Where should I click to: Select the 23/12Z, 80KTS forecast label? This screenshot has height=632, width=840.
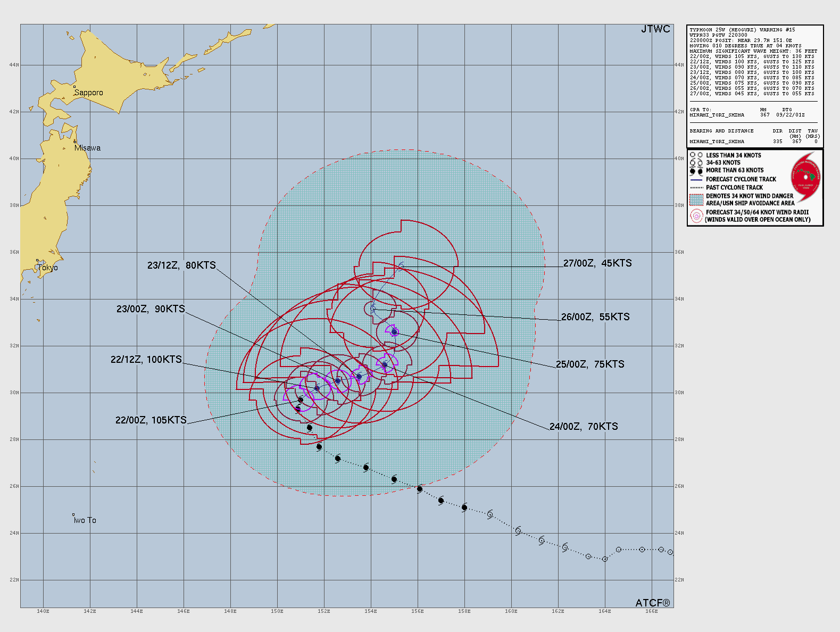pyautogui.click(x=181, y=265)
